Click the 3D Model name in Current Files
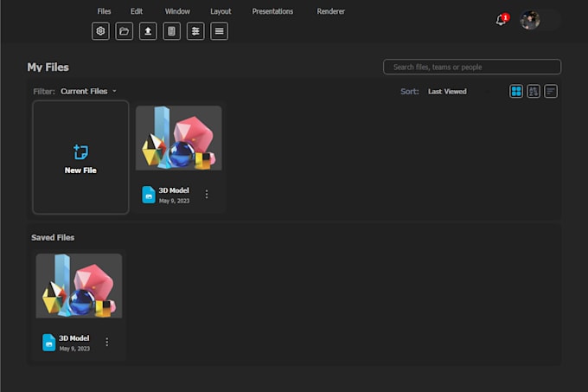 (174, 190)
